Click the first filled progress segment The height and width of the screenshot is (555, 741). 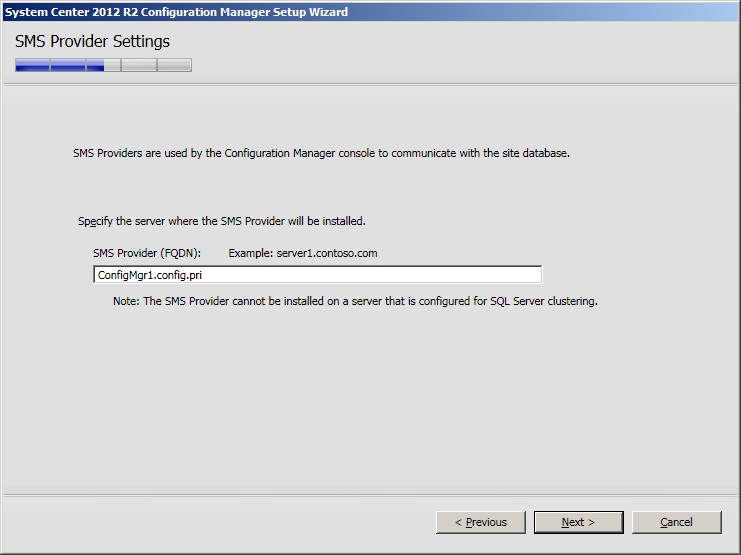tap(32, 66)
